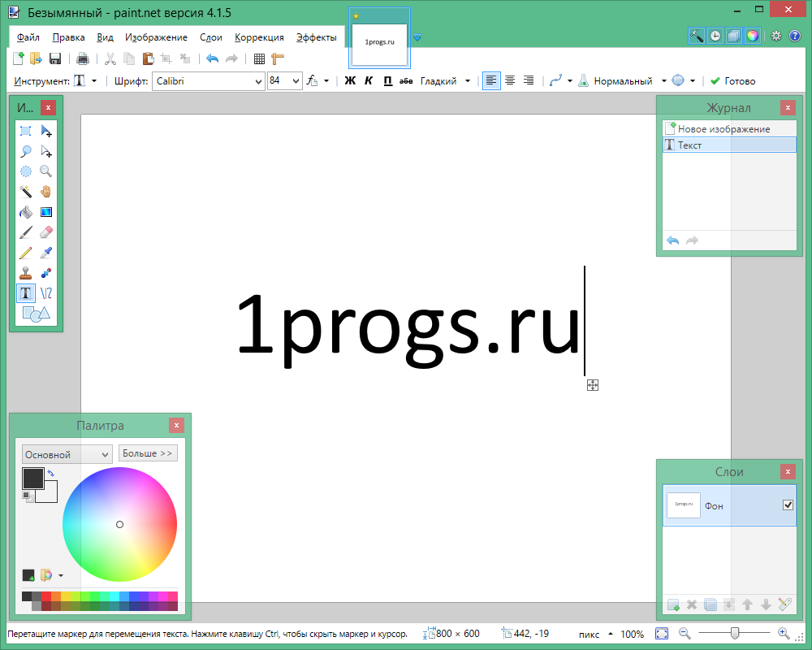
Task: Pick the Gradient tool
Action: click(x=46, y=211)
